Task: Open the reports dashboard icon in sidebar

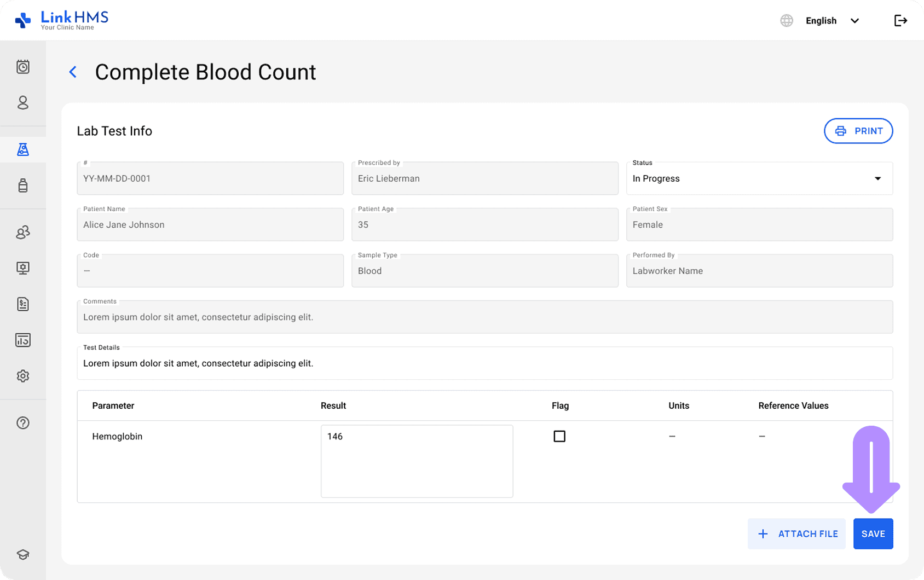Action: click(x=22, y=340)
